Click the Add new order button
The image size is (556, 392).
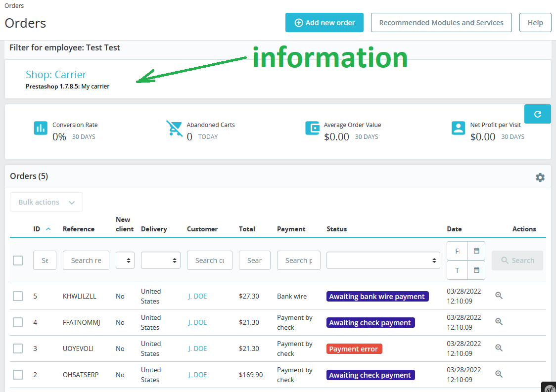click(324, 23)
